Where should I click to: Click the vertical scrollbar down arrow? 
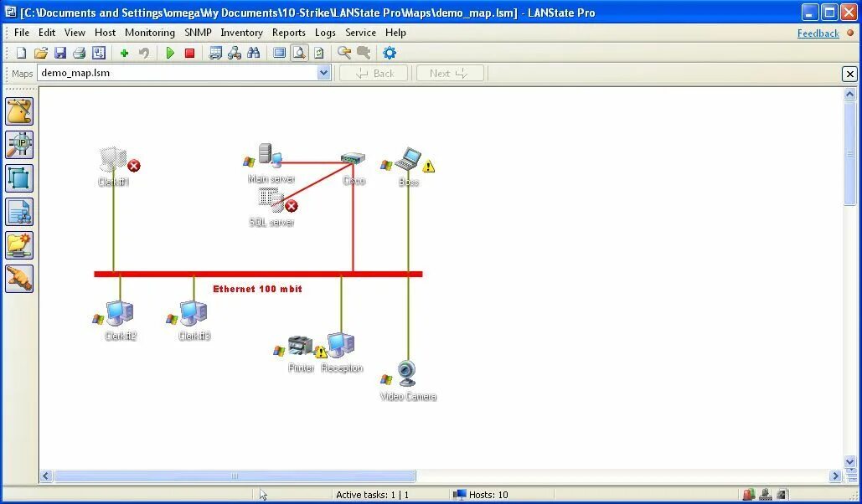[x=849, y=461]
